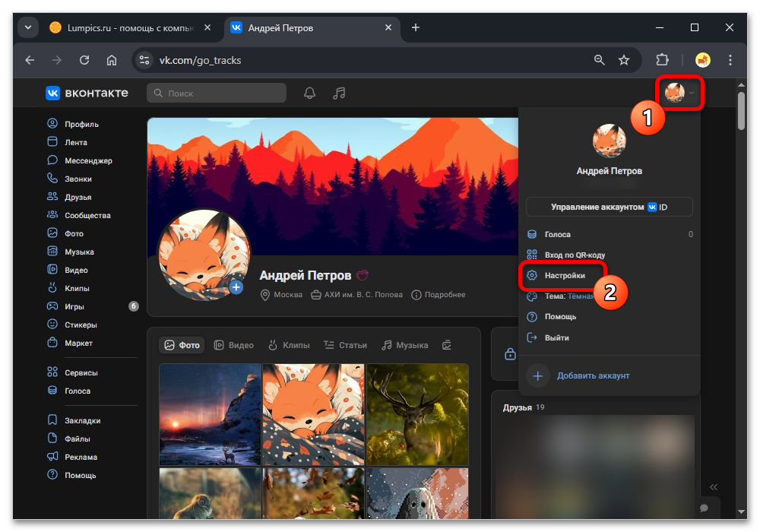The image size is (760, 532).
Task: Click the chat bubble icon at bottom right
Action: coord(705,508)
